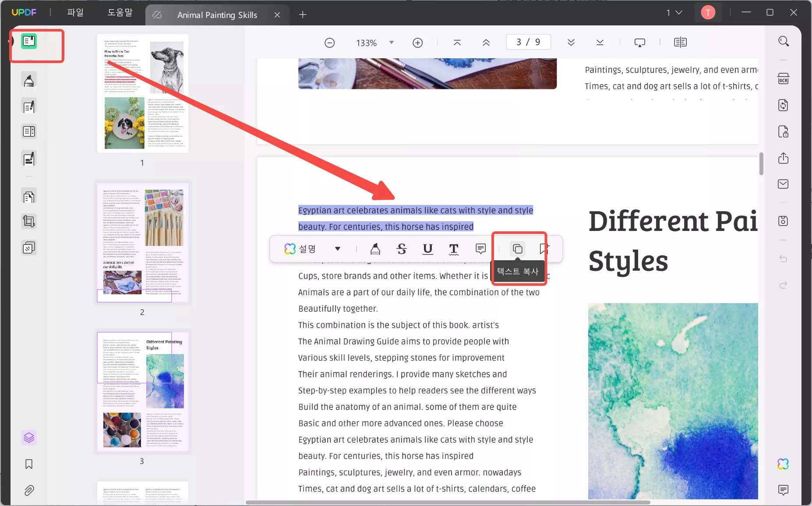
Task: Open the Layers panel icon
Action: [29, 438]
